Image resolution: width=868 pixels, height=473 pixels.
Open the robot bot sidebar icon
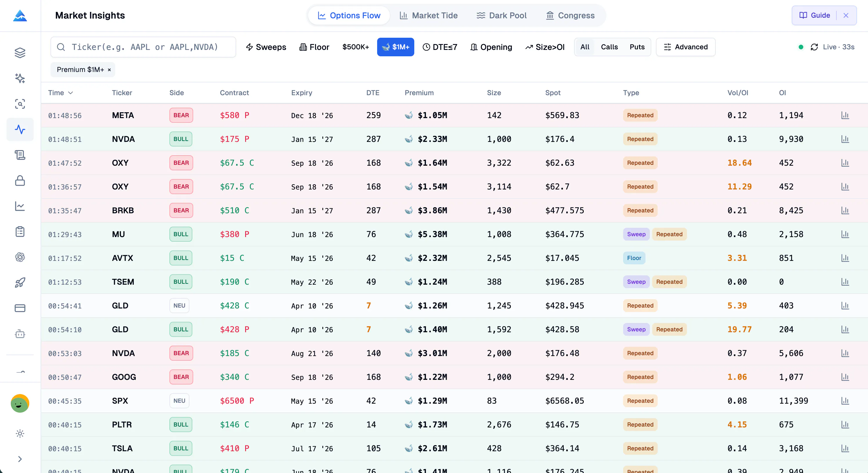(20, 334)
